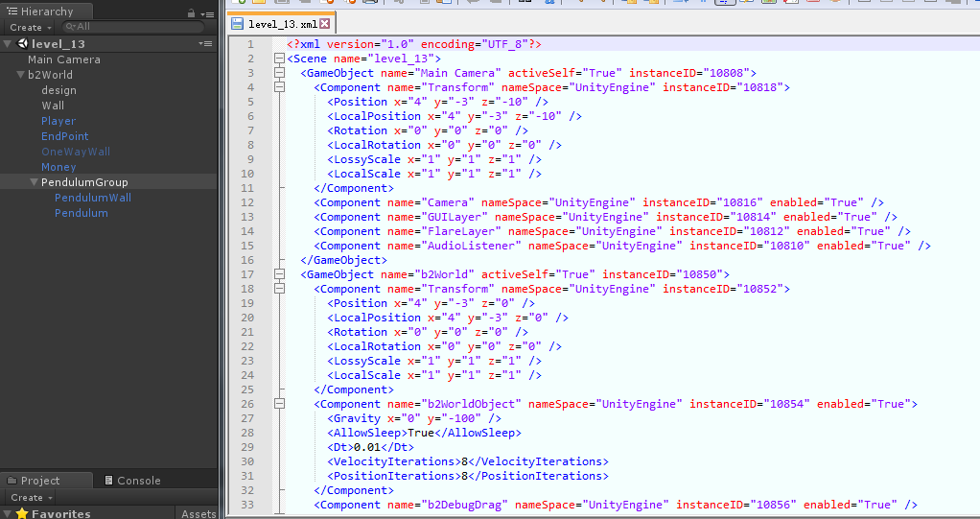This screenshot has width=980, height=519.
Task: Click the LocalRotation tag on line 8
Action: (x=374, y=145)
